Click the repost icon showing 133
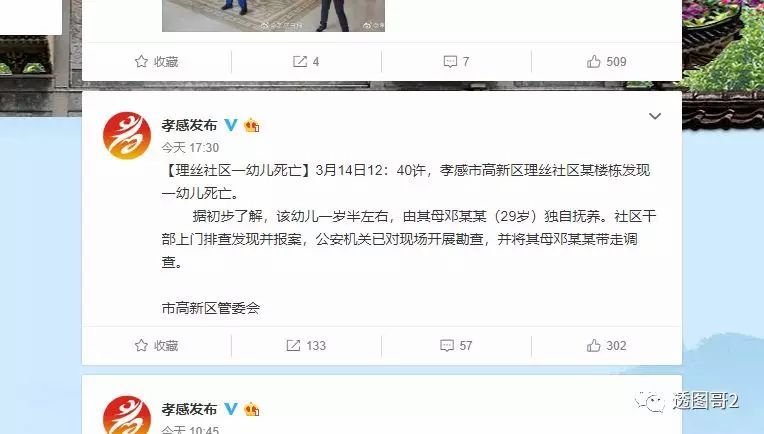This screenshot has width=764, height=434. pos(293,345)
